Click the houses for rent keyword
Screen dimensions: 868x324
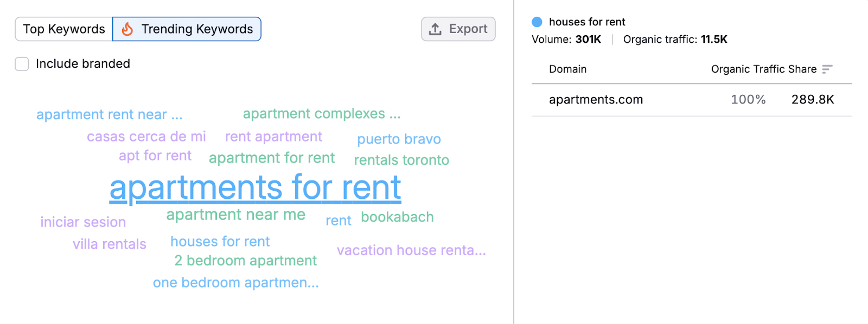click(220, 241)
